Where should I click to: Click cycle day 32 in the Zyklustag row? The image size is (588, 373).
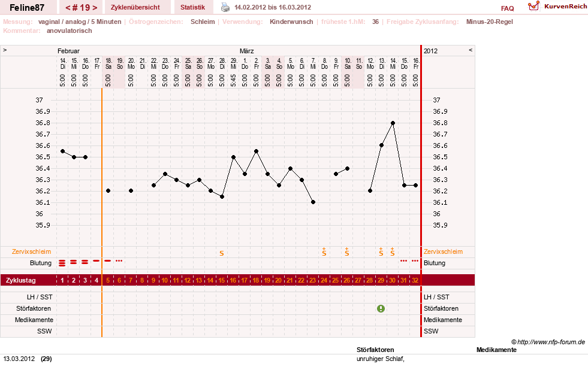415,280
